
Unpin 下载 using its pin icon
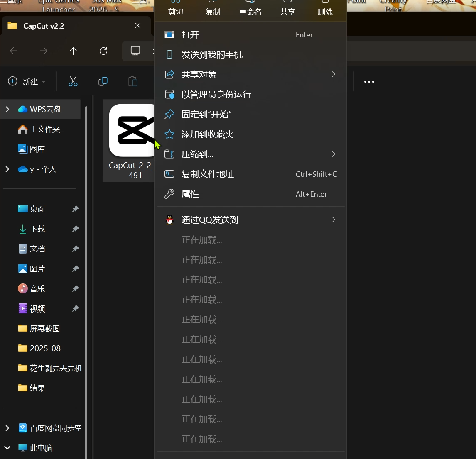(75, 229)
